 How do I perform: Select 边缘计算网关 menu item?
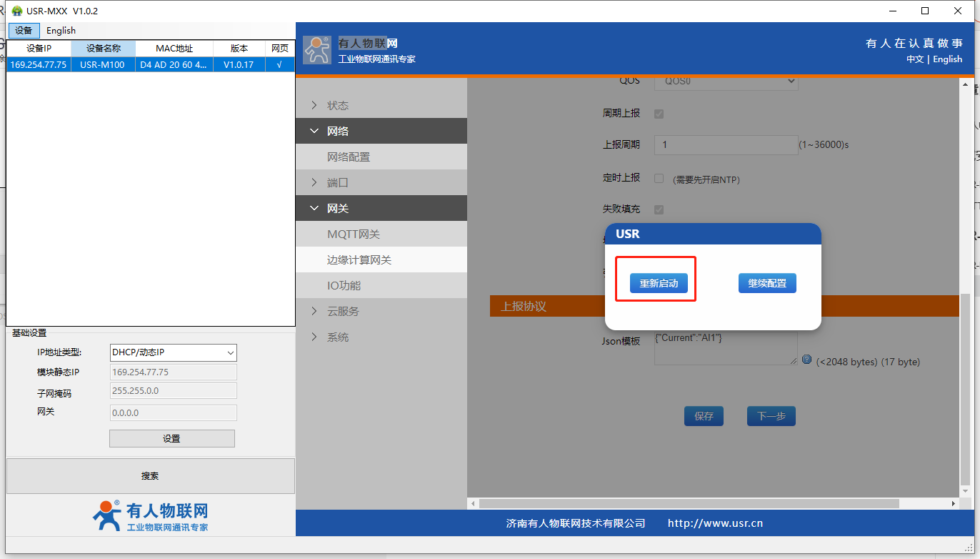tap(381, 260)
